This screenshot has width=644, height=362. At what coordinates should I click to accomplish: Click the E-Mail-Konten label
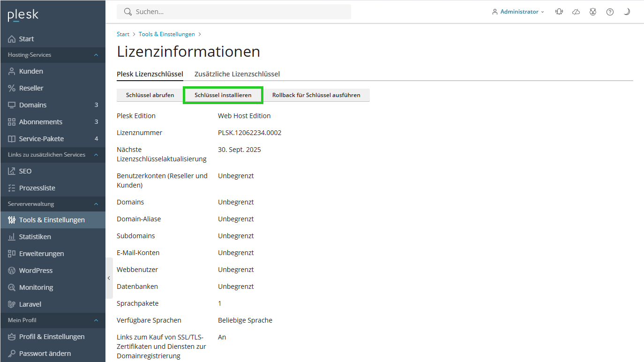pos(138,253)
